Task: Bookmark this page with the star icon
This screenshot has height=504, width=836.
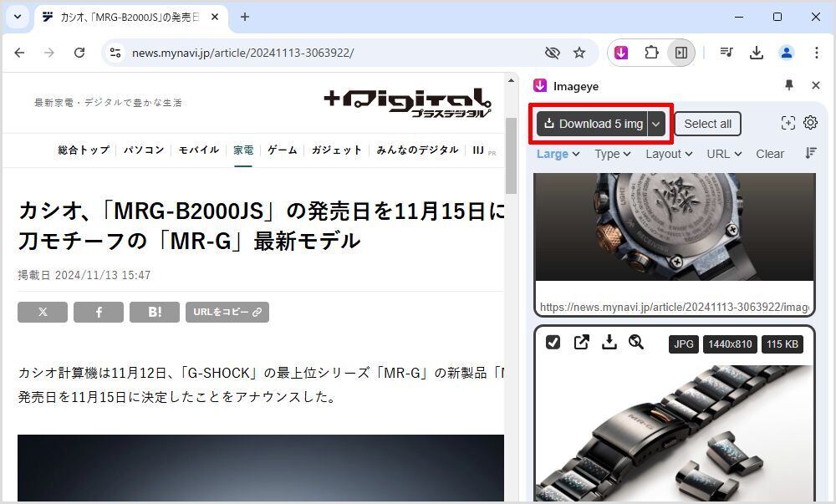Action: [579, 53]
